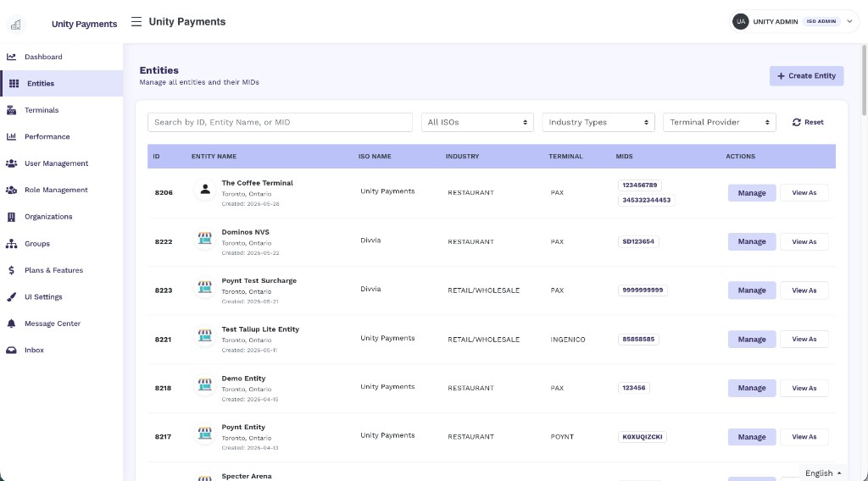Click MID badge 345332344453
This screenshot has width=868, height=481.
click(646, 200)
